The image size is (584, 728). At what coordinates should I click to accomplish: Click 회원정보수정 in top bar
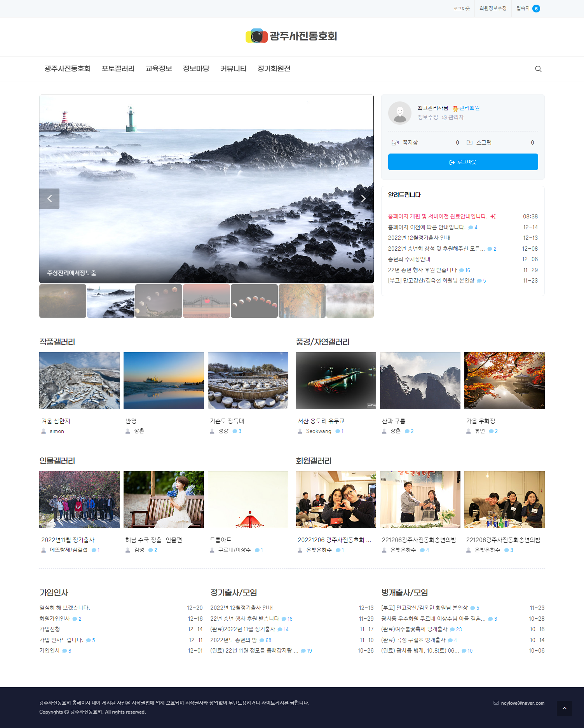pos(493,9)
